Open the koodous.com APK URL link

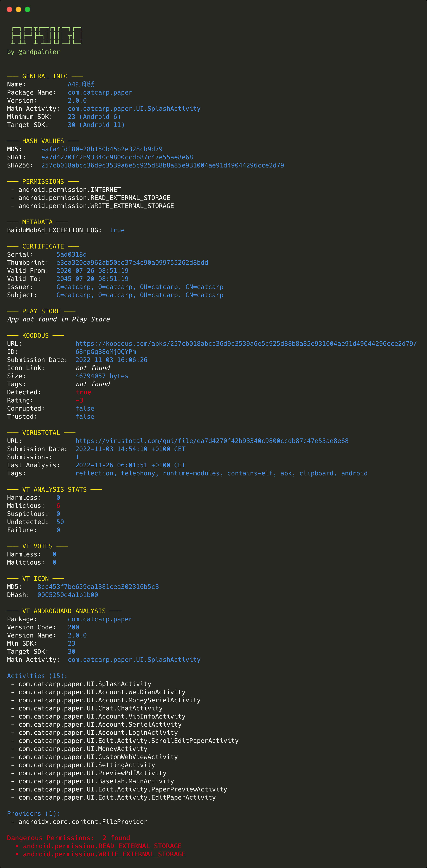click(x=246, y=344)
